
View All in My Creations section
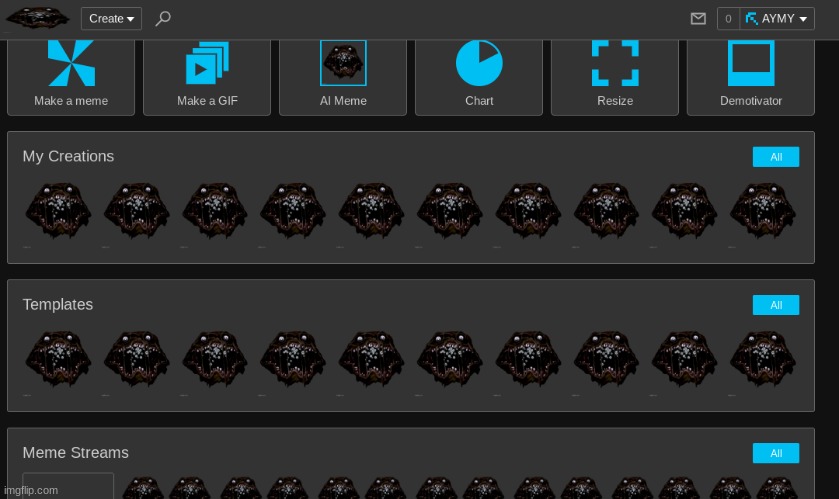point(775,157)
